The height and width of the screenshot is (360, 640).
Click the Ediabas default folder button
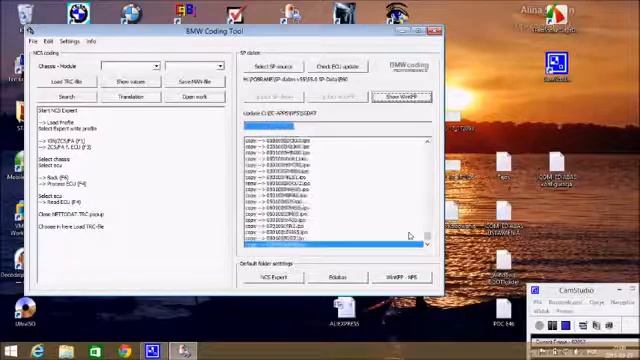pos(338,277)
